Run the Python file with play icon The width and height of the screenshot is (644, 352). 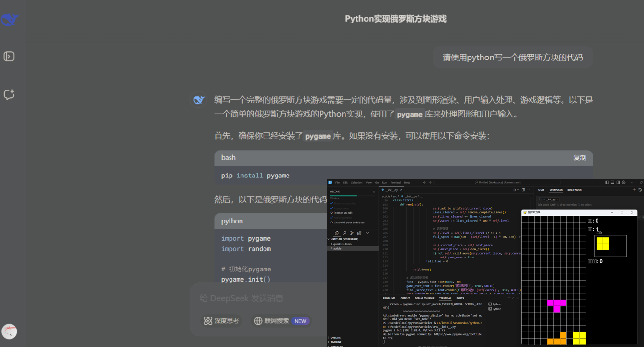click(x=515, y=190)
